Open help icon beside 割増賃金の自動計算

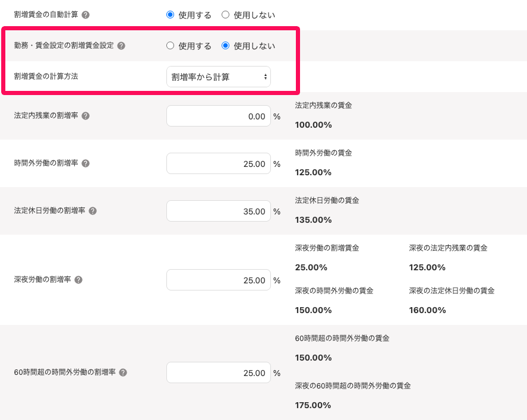pos(86,15)
